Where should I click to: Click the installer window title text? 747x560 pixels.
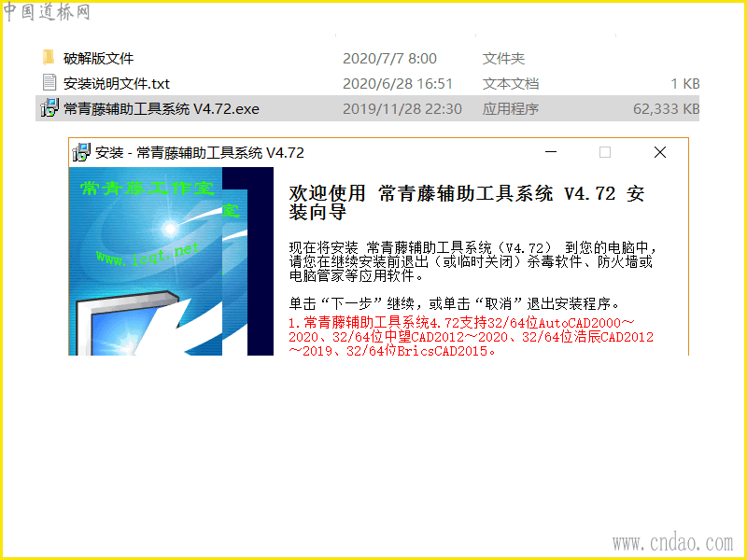tap(200, 152)
